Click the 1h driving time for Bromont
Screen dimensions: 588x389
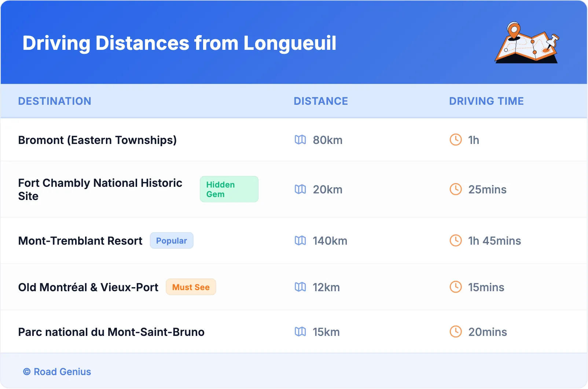(x=474, y=140)
